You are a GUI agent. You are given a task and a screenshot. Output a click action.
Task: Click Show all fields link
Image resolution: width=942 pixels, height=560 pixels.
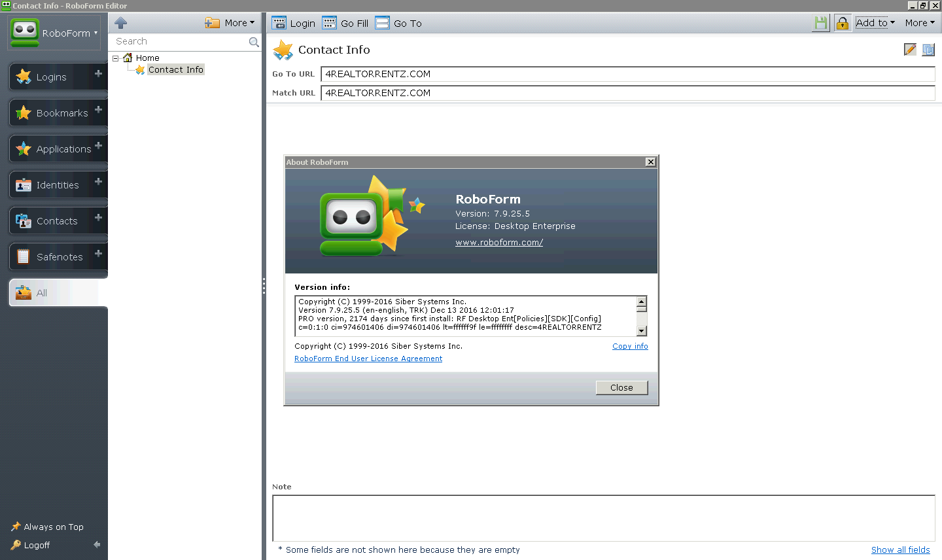click(x=900, y=550)
